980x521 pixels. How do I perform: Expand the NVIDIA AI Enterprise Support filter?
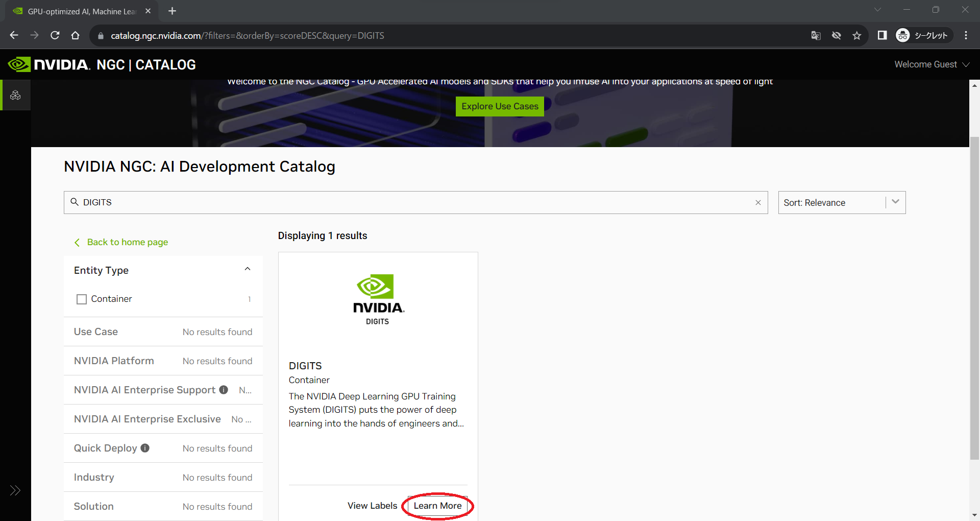pyautogui.click(x=163, y=390)
